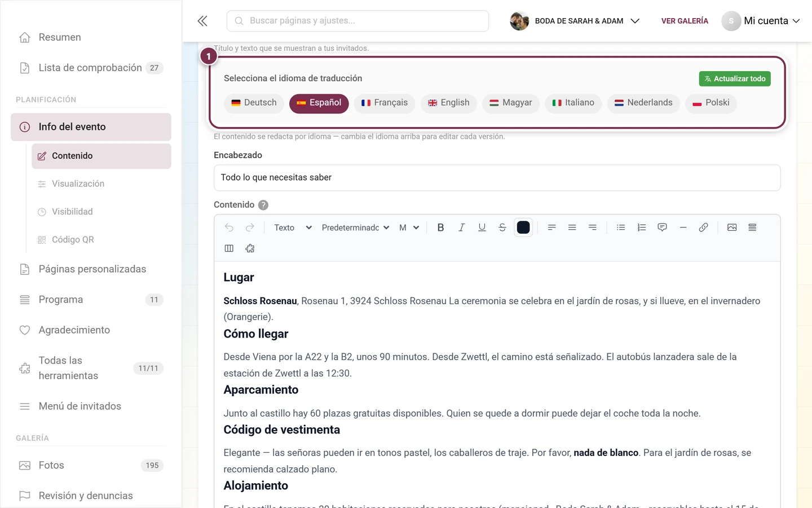This screenshot has width=812, height=508.
Task: Toggle strikethrough formatting
Action: (502, 227)
